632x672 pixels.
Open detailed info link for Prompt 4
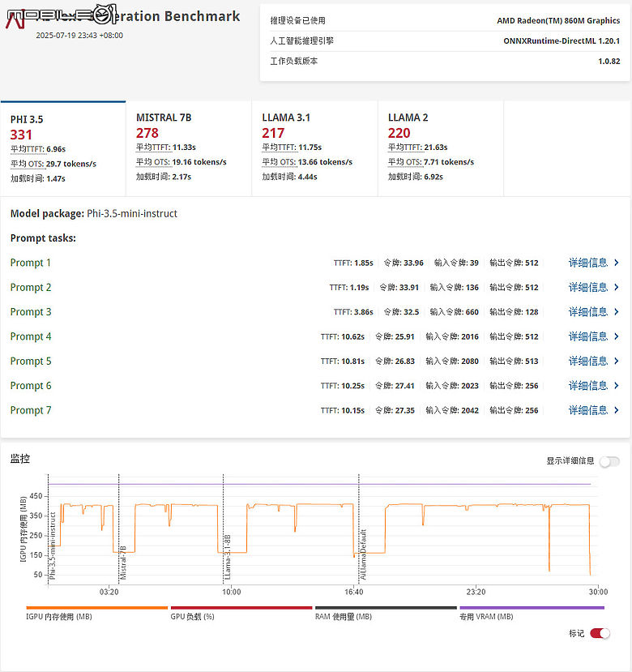coord(588,336)
